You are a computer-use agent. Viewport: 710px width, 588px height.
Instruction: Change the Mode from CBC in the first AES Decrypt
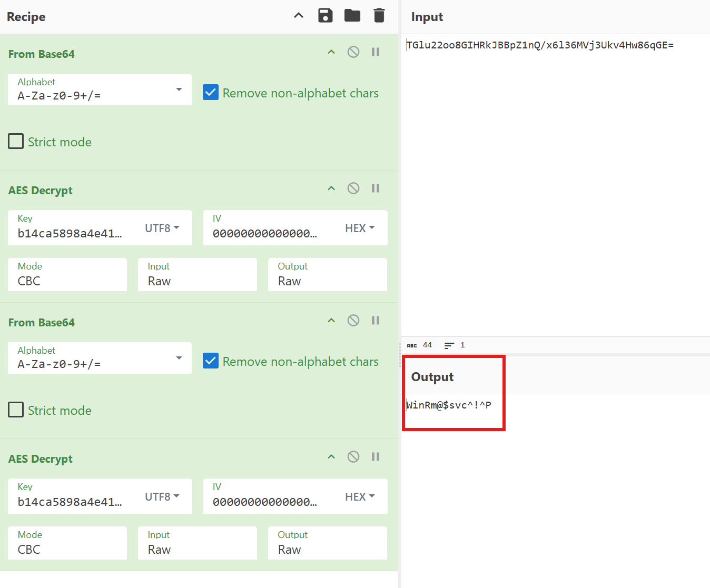[67, 274]
